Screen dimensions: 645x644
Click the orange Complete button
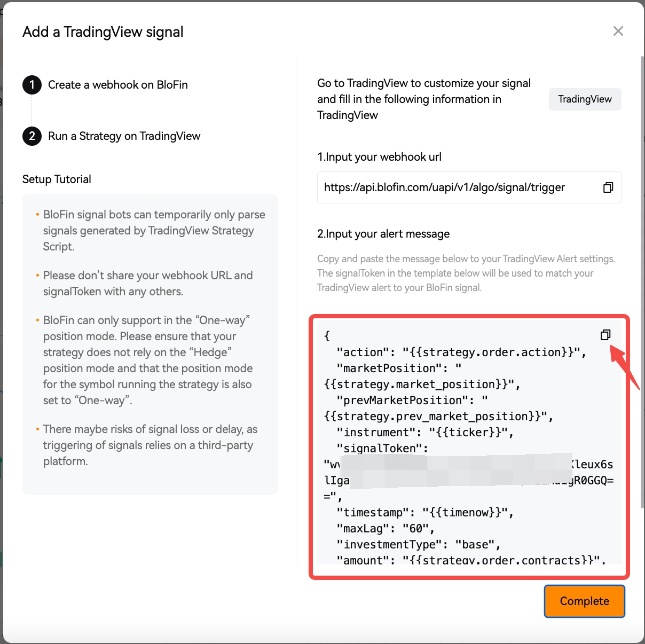585,601
